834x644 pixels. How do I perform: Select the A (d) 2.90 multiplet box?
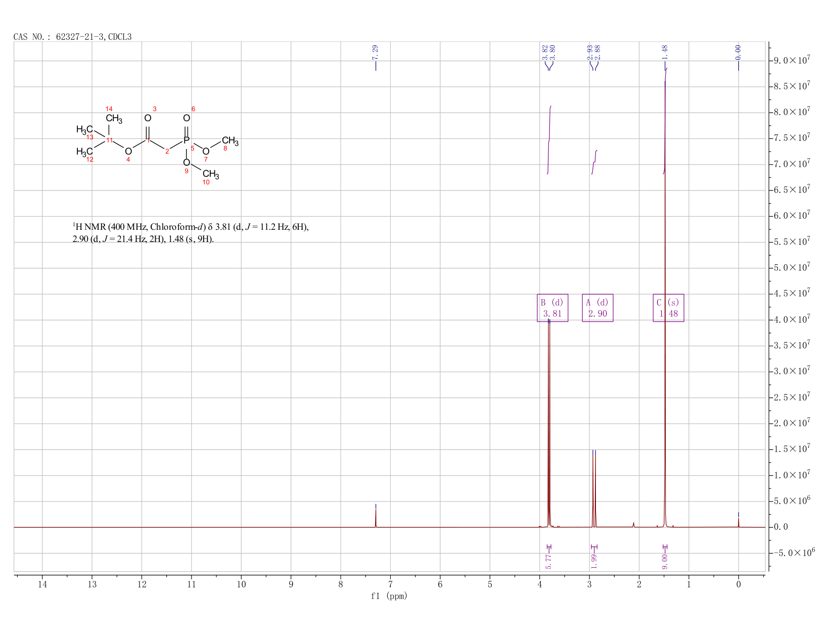597,308
